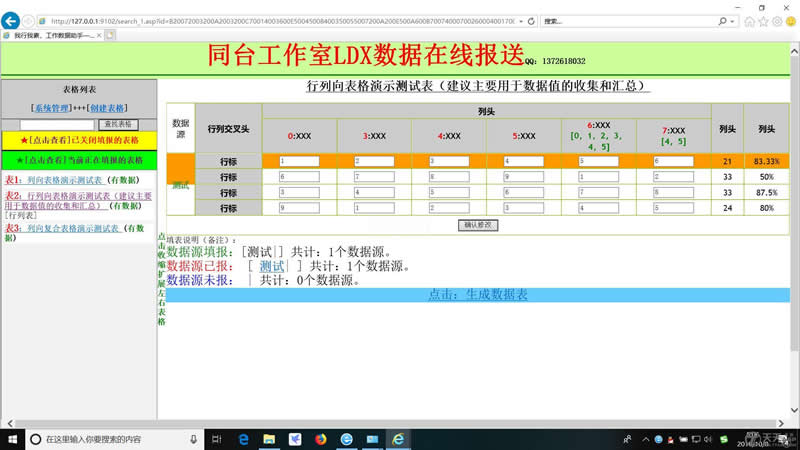The height and width of the screenshot is (450, 800).
Task: Open the browser settings gear icon
Action: [x=777, y=20]
